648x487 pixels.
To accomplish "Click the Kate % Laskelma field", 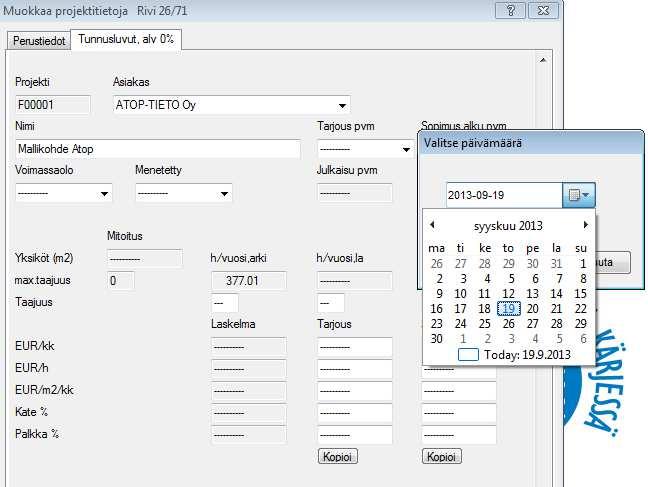I will (248, 413).
